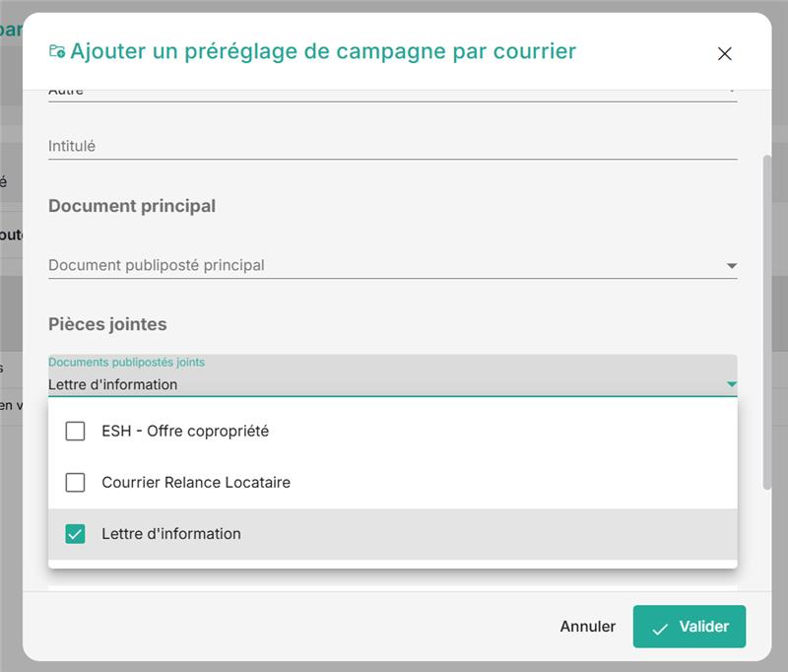
Task: Select the 'ESH - Offre copropriété' option text
Action: pos(185,431)
